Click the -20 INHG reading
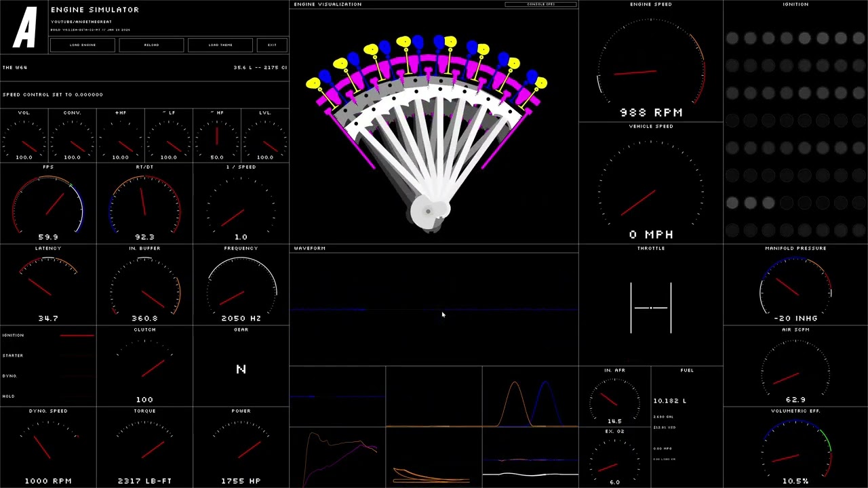This screenshot has width=868, height=488. 795,318
